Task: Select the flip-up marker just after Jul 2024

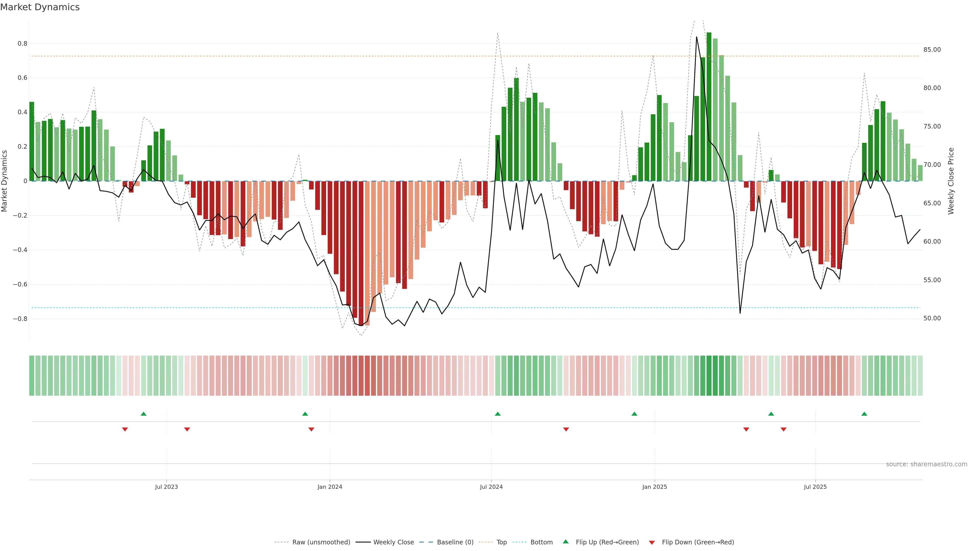Action: click(498, 414)
